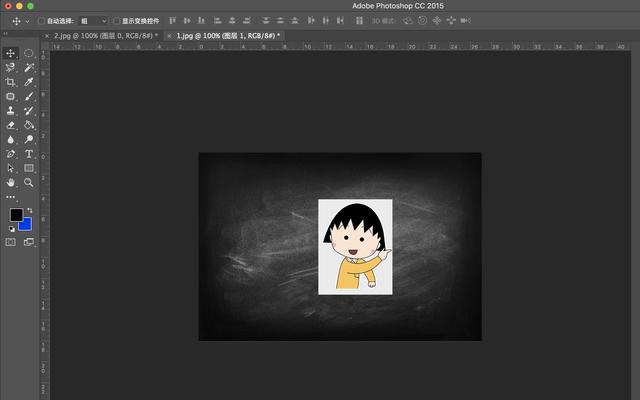
Task: Enable the 显示变换控件 checkbox
Action: coord(117,21)
